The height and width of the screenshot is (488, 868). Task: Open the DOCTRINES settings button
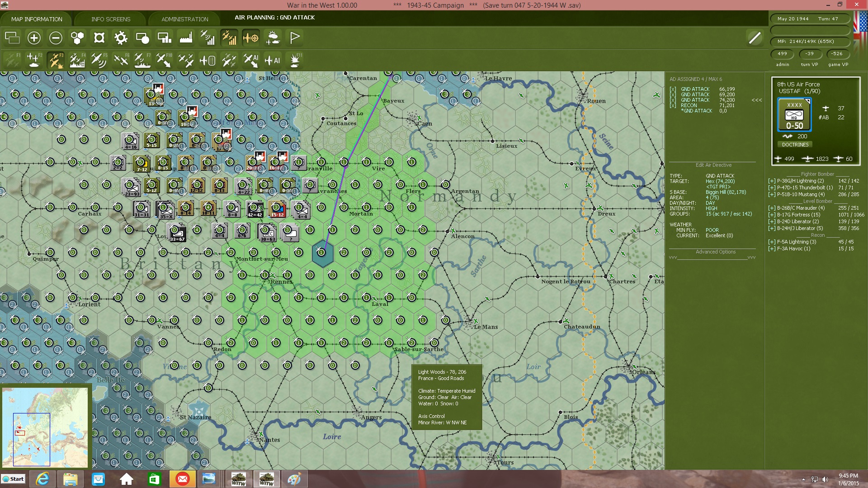pyautogui.click(x=795, y=145)
